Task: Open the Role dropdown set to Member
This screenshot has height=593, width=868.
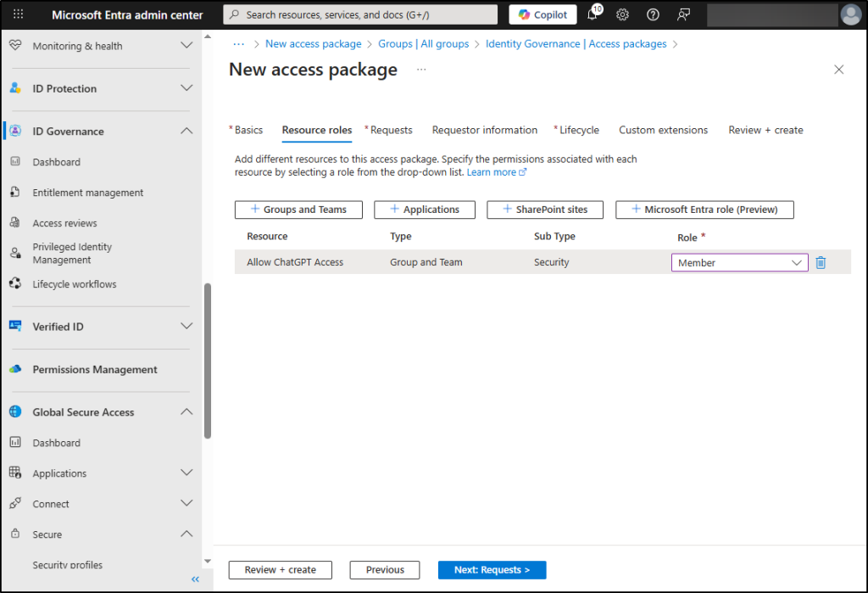Action: pyautogui.click(x=739, y=263)
